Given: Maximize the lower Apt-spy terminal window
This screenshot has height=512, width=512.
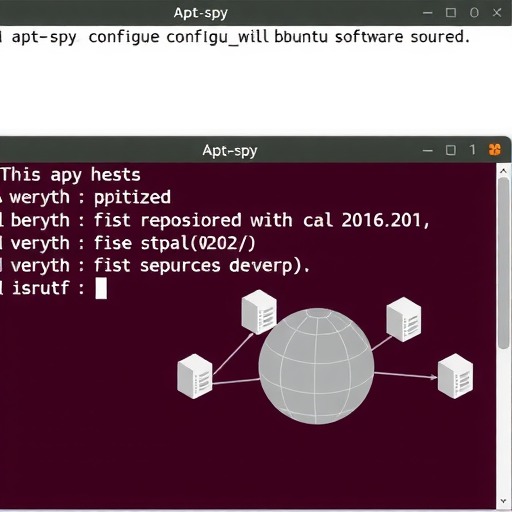Looking at the screenshot, I should [x=451, y=150].
